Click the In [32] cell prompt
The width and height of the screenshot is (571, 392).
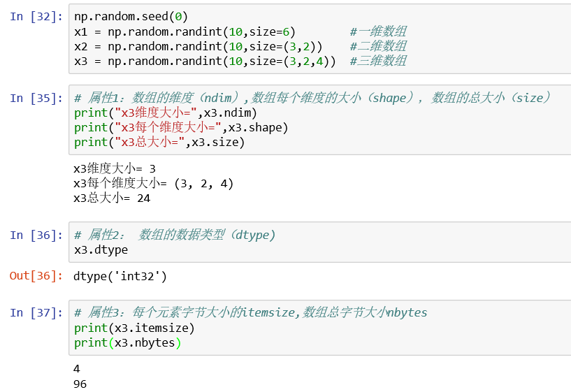(34, 17)
